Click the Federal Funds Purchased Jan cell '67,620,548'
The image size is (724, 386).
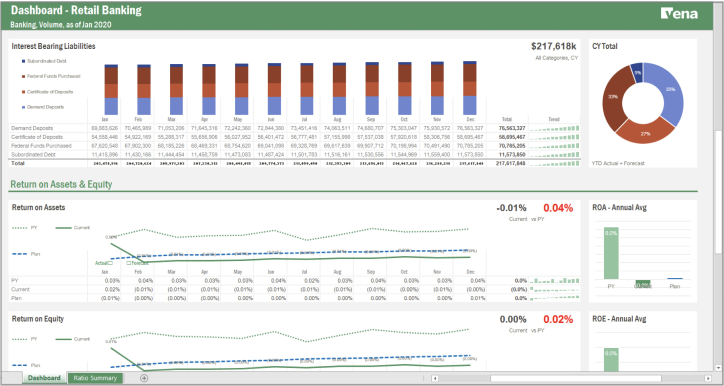click(104, 145)
